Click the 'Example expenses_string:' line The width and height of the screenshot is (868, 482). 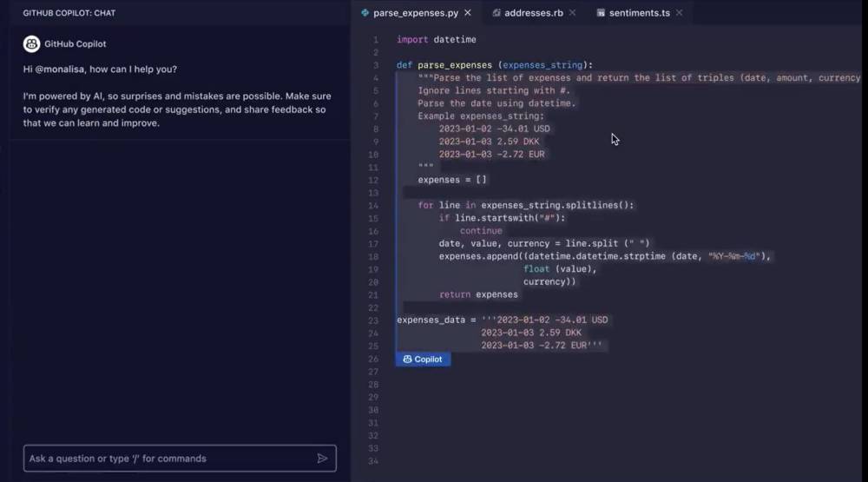coord(481,116)
